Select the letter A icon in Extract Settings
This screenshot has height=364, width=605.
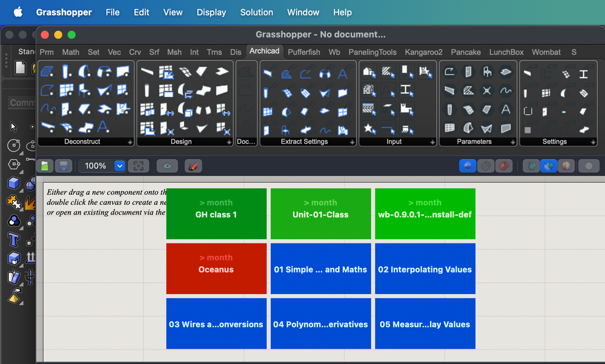tap(343, 73)
